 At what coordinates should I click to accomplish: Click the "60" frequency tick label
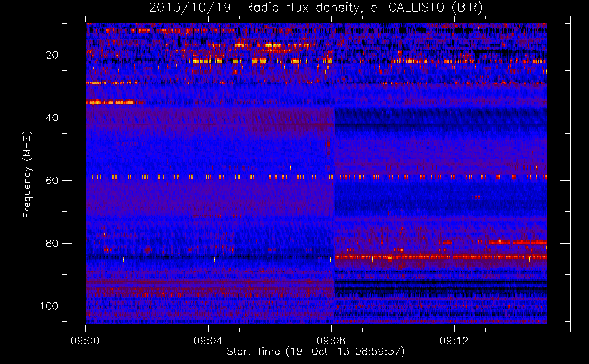[x=52, y=181]
